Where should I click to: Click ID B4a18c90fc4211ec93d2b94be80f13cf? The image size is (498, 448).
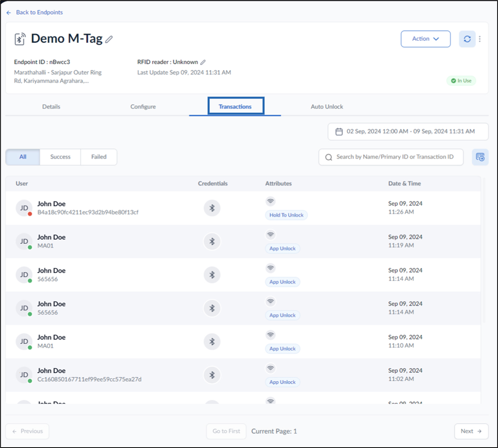(88, 212)
